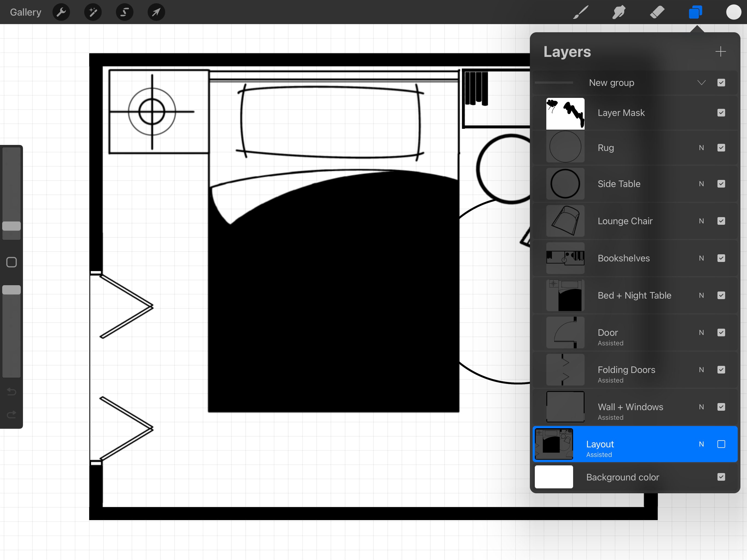Open blend mode options for the Bookshelves layer
Screen dimensions: 747x560
pos(701,258)
